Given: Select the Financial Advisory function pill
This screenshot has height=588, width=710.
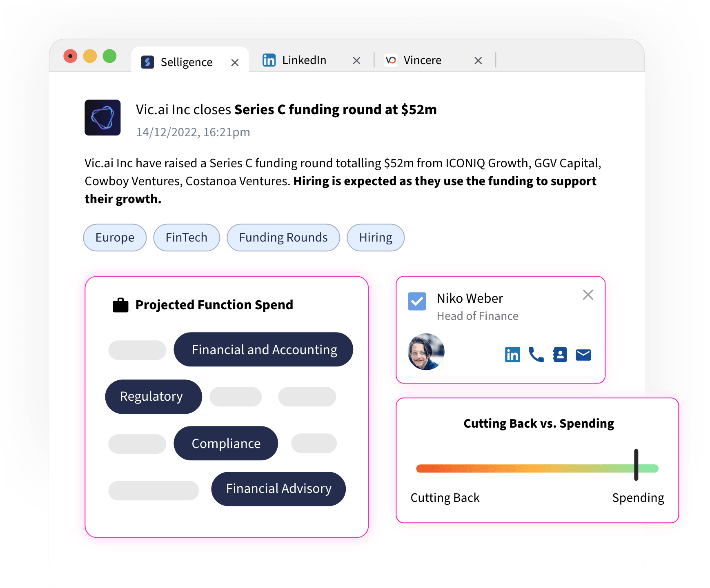Looking at the screenshot, I should pyautogui.click(x=278, y=489).
